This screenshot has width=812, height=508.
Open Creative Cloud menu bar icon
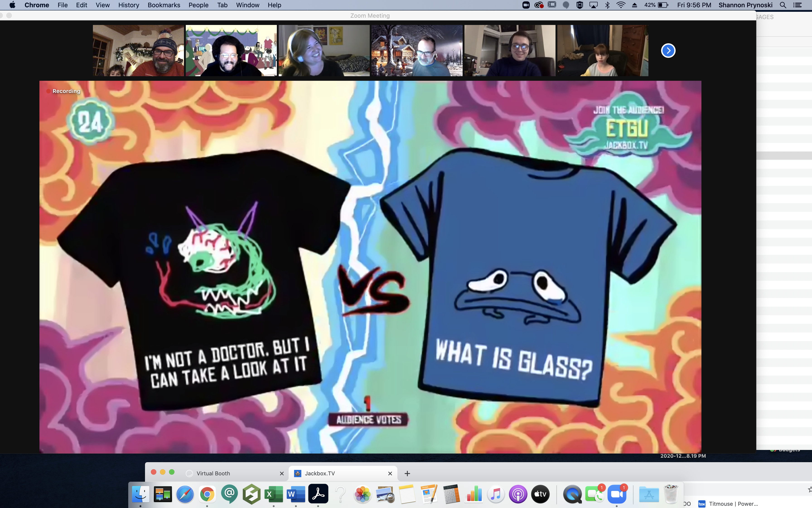click(x=539, y=5)
